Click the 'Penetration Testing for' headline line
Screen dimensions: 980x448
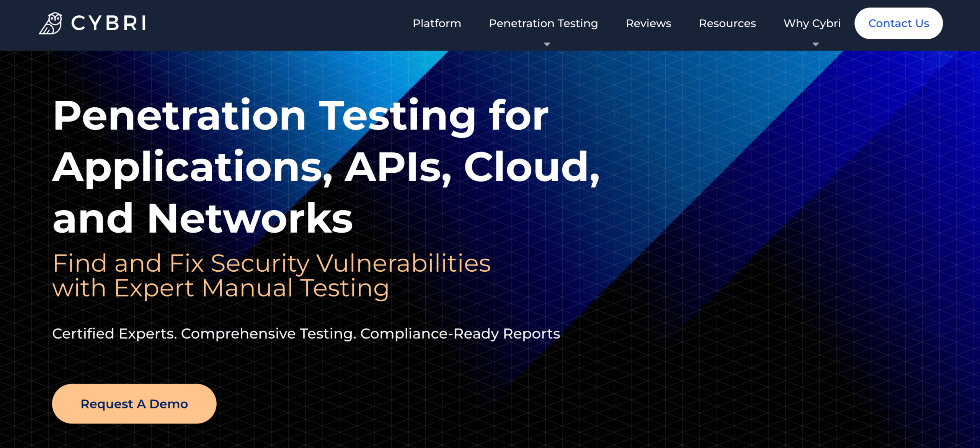301,116
